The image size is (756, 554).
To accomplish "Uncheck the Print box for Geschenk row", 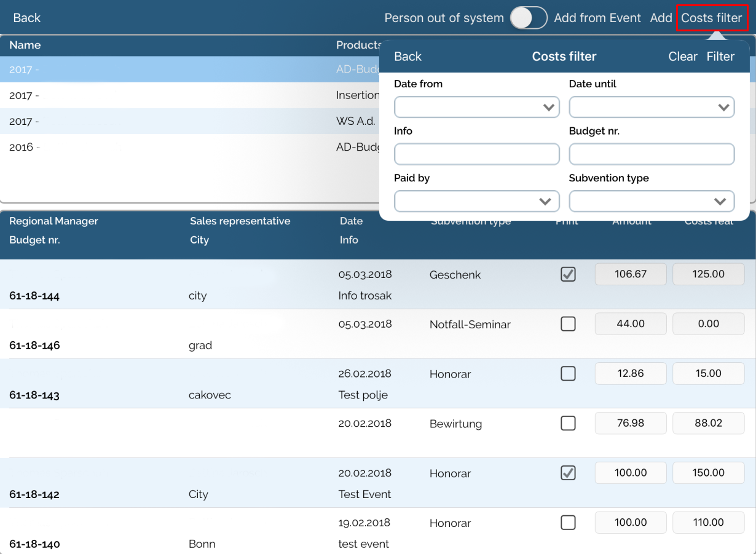I will [569, 274].
